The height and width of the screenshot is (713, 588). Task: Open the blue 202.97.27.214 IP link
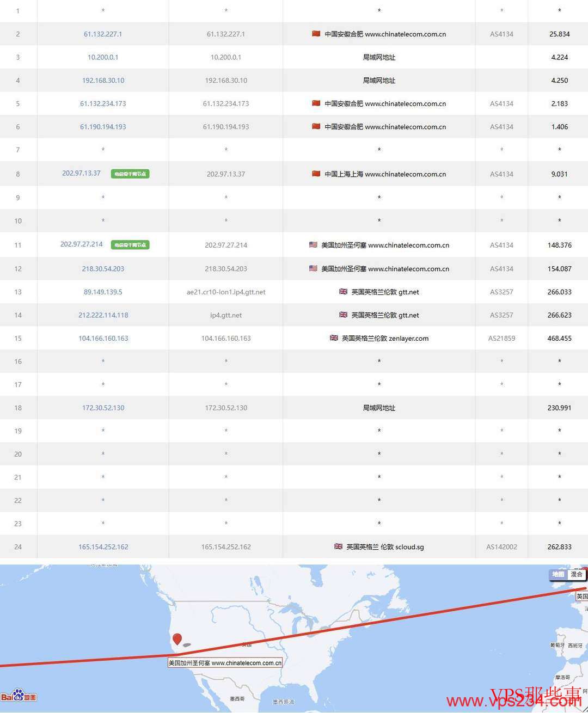[81, 244]
